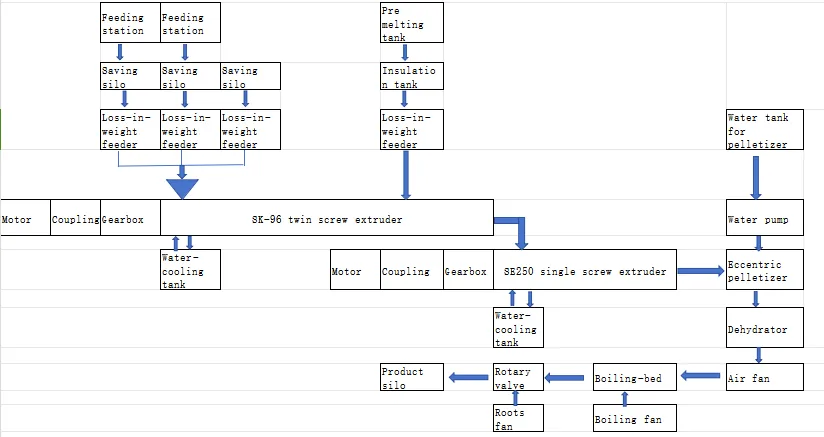Click the Water pump box

pyautogui.click(x=765, y=217)
